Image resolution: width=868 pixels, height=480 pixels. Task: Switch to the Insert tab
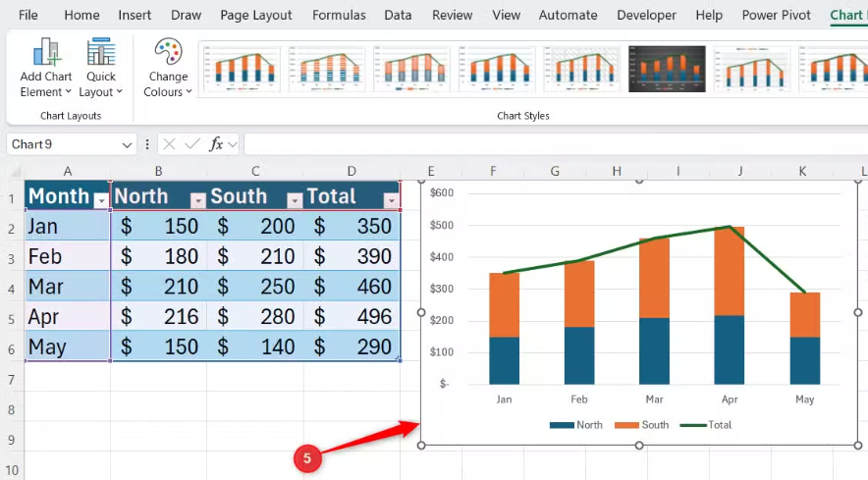[135, 15]
